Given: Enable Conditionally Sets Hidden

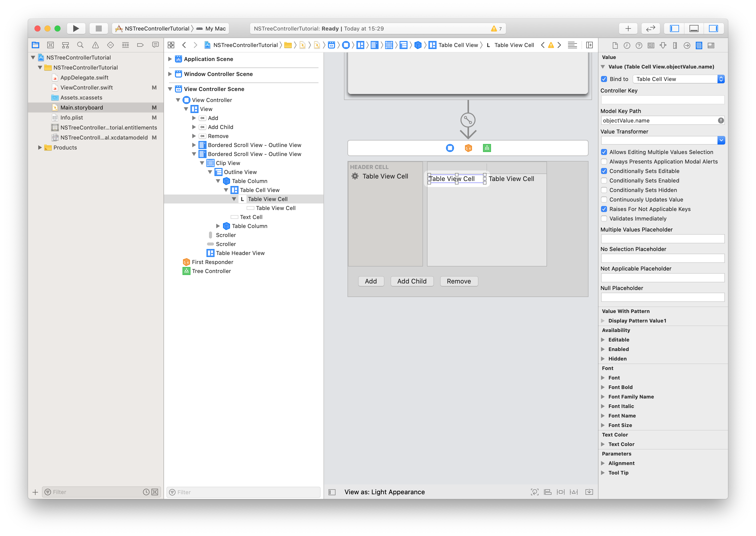Looking at the screenshot, I should [x=604, y=190].
